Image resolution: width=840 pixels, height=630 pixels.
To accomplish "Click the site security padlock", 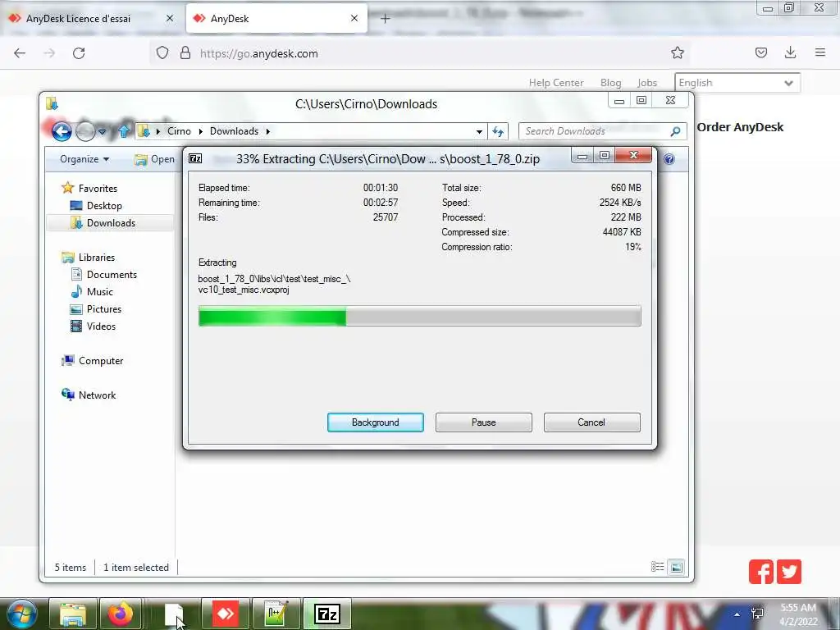I will pos(185,53).
